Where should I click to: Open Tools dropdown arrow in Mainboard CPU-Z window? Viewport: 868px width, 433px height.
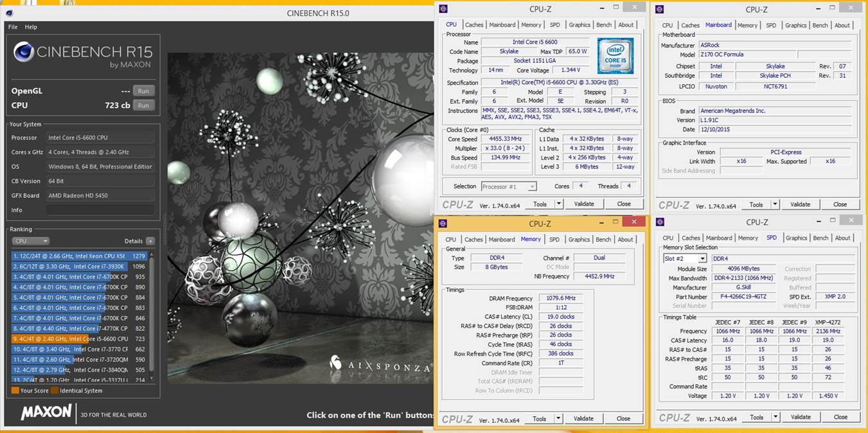775,204
